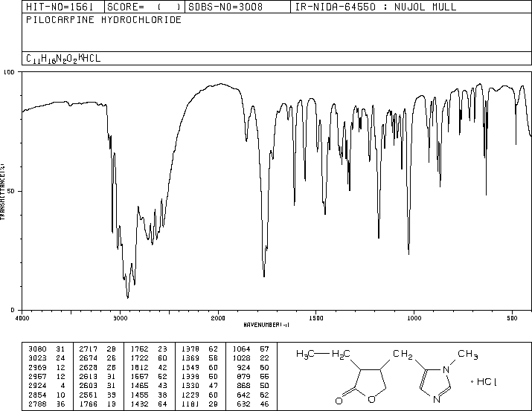Click the 1465 peak table entry
Screen dimensions: 532x411
click(x=149, y=386)
